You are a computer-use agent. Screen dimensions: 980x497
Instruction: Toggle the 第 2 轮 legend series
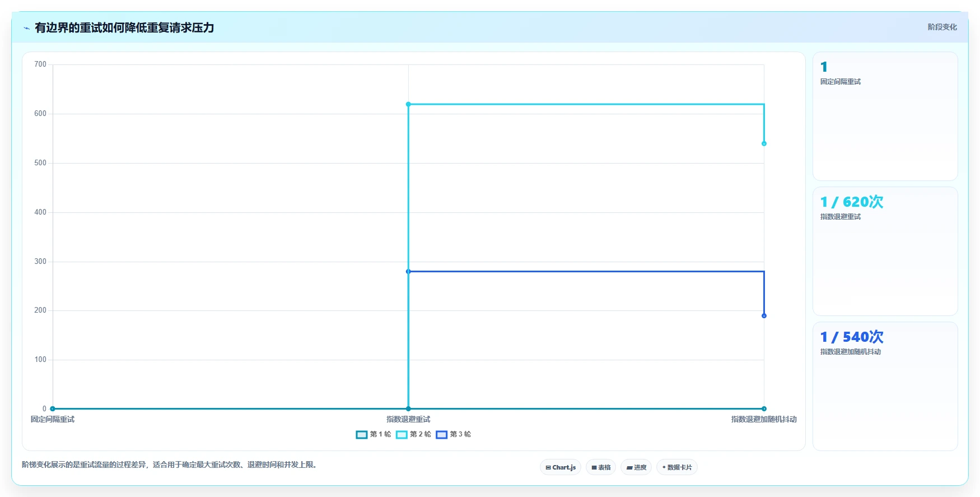(x=413, y=434)
